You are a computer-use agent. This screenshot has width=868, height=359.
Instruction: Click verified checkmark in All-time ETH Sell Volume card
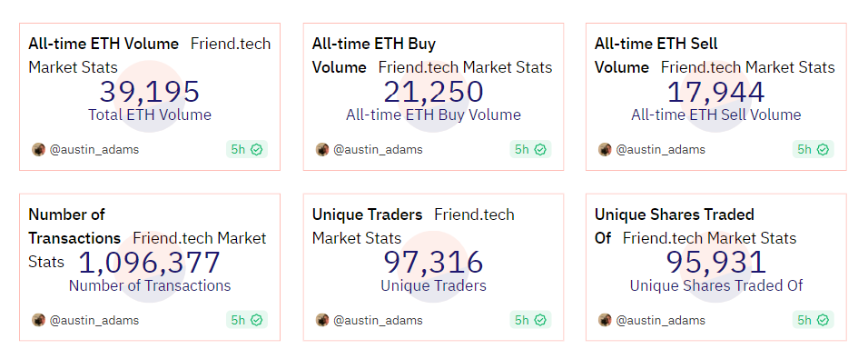823,150
